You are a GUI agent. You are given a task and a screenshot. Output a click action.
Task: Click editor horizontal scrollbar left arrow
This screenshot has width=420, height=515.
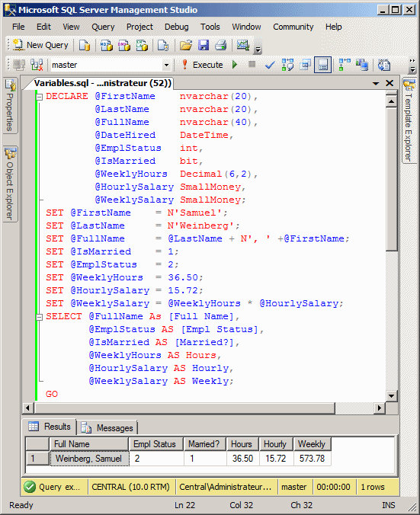point(27,408)
